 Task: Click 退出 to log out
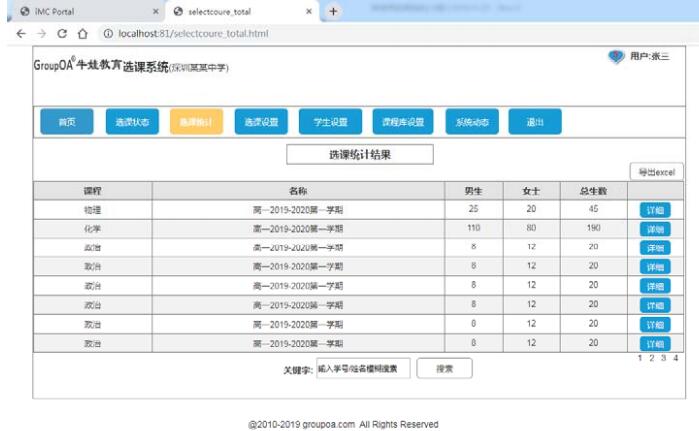coord(535,122)
